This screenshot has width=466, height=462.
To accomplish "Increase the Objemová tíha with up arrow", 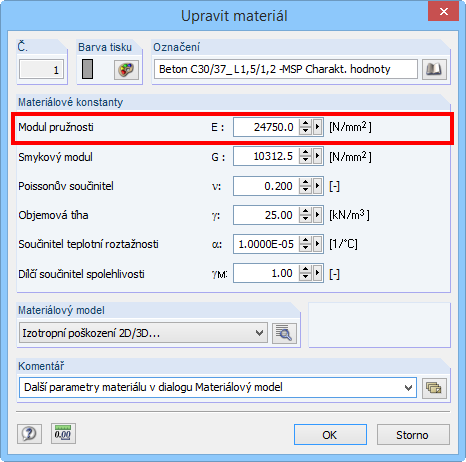I will click(x=305, y=211).
